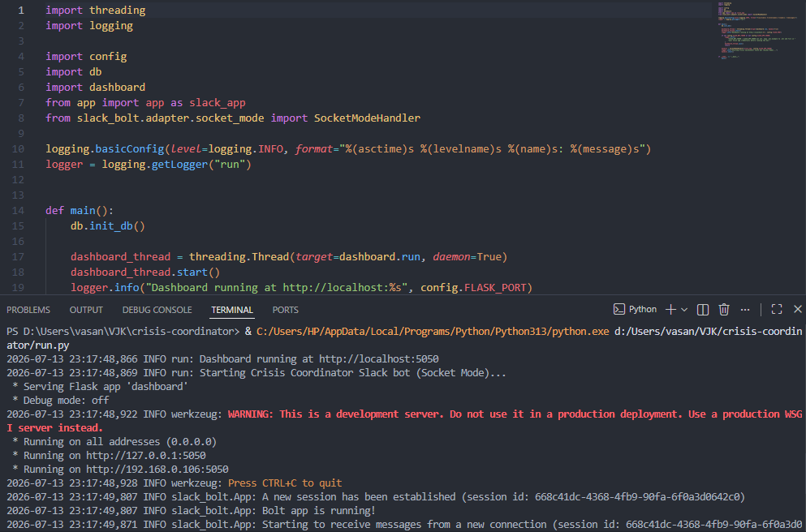Expand the new terminal launch profile chevron
Image resolution: width=806 pixels, height=532 pixels.
coord(684,310)
